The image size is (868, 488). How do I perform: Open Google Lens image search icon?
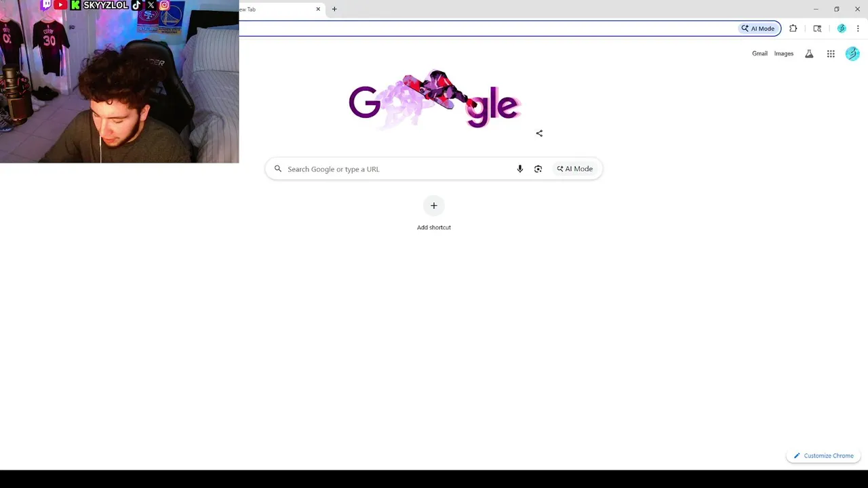tap(538, 169)
